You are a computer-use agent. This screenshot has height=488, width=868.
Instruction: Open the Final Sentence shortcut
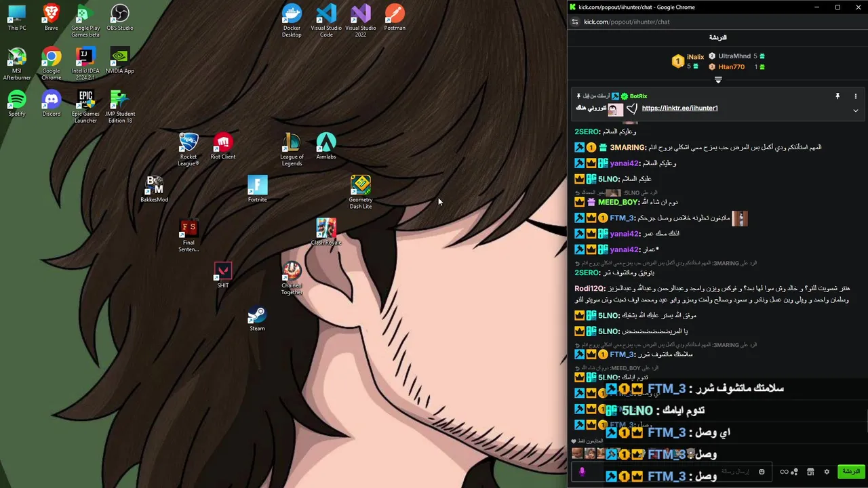click(x=189, y=235)
